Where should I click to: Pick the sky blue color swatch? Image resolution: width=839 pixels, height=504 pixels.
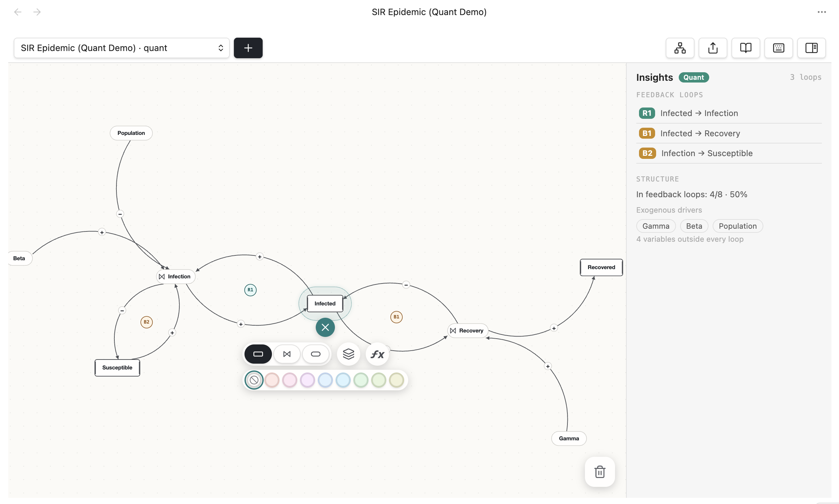click(343, 380)
